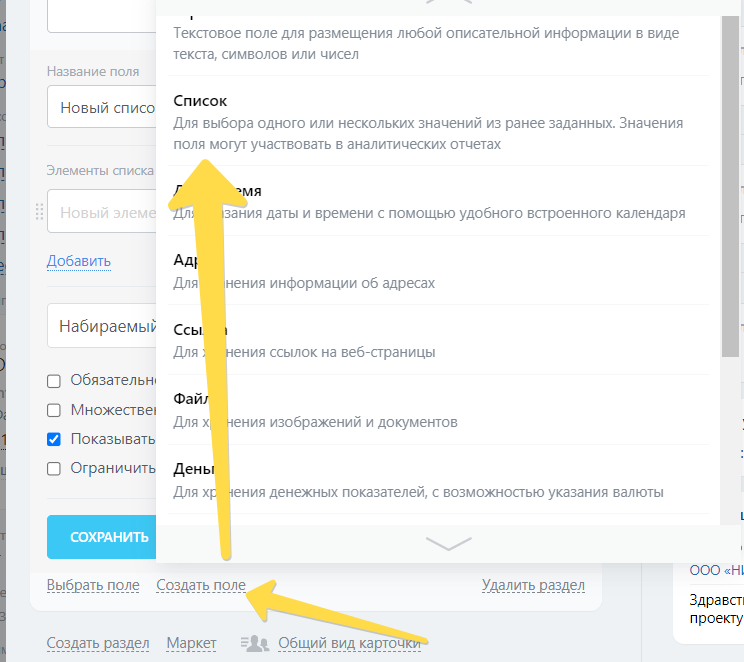The width and height of the screenshot is (744, 662).
Task: Uncheck the Показывать checkbox
Action: coord(54,439)
